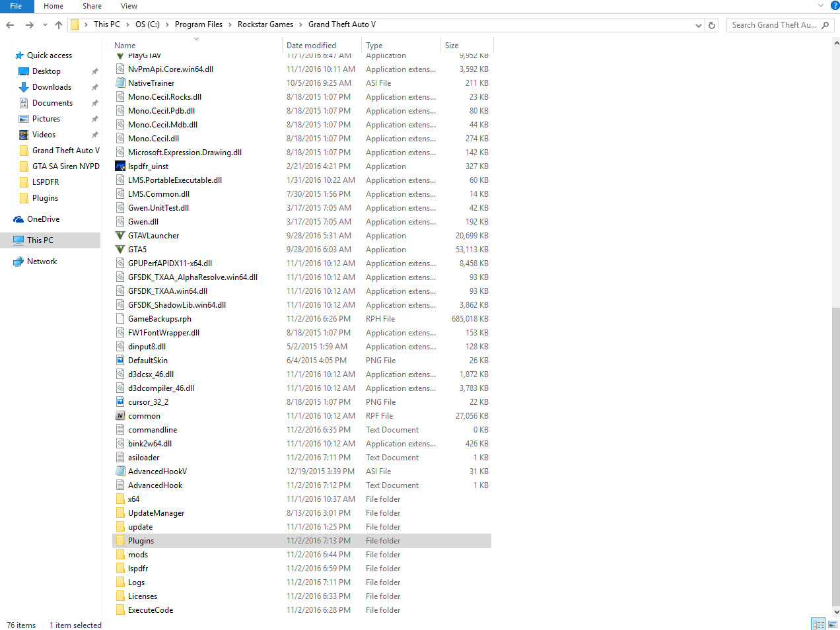Click the Search Grand Theft Auto V field
The image size is (840, 630).
(x=780, y=25)
